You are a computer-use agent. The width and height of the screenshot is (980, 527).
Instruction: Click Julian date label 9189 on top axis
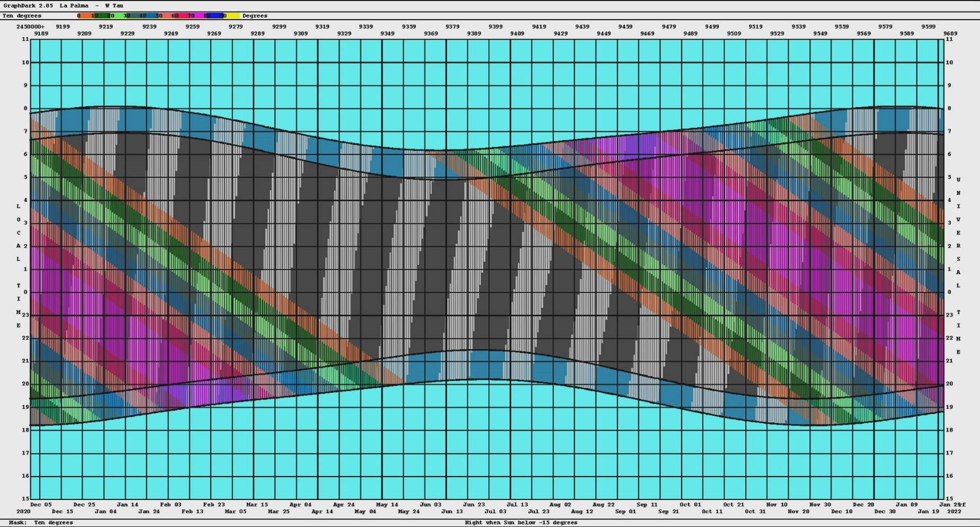(41, 33)
